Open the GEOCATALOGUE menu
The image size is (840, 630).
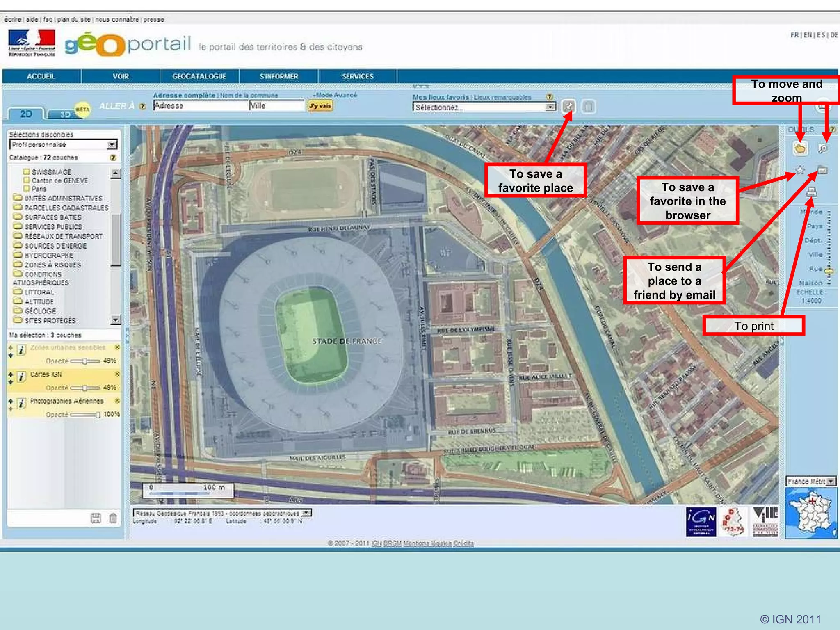199,76
